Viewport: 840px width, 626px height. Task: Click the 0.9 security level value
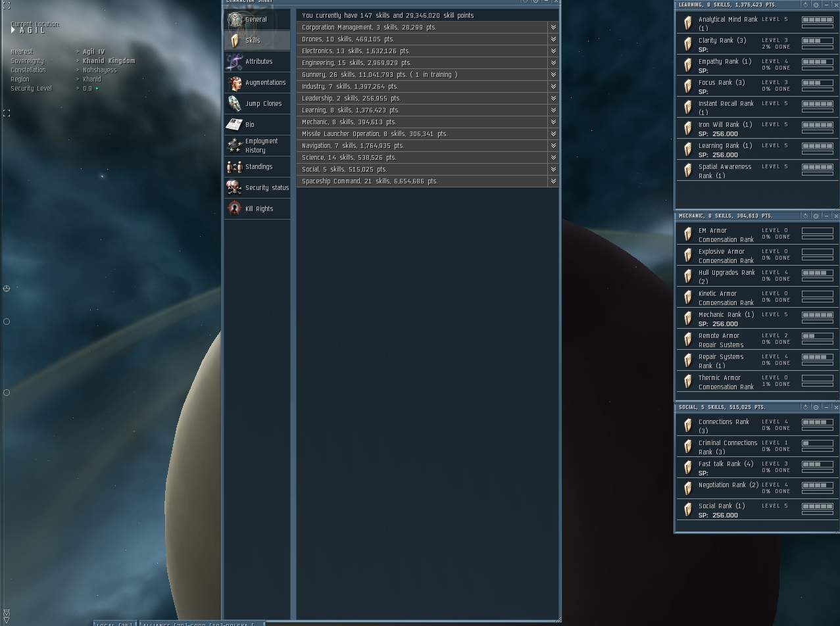[87, 88]
